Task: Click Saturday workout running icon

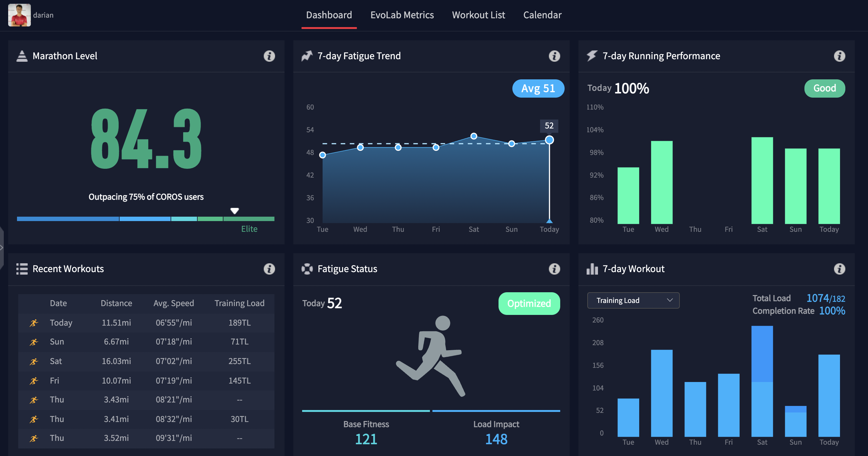Action: pyautogui.click(x=34, y=362)
